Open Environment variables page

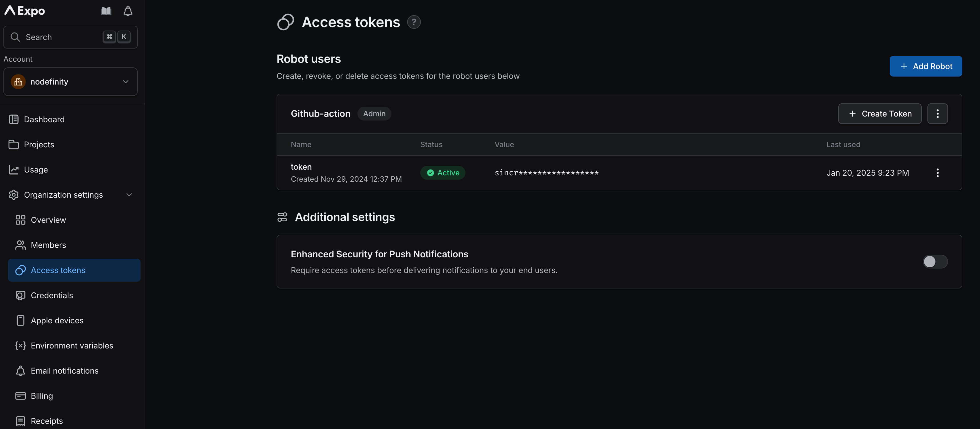coord(72,346)
